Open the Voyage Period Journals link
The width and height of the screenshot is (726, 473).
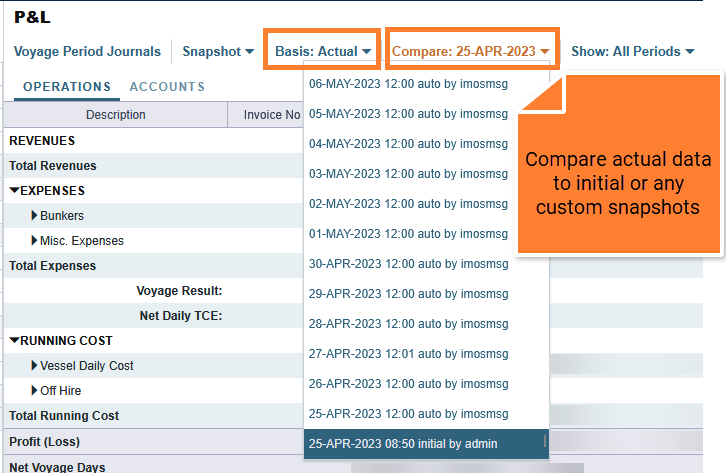tap(87, 51)
